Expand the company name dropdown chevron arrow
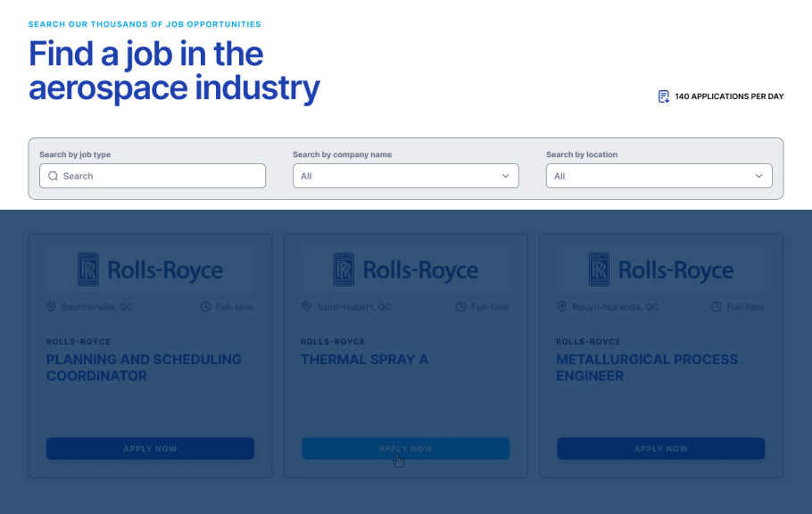This screenshot has width=812, height=514. (506, 176)
